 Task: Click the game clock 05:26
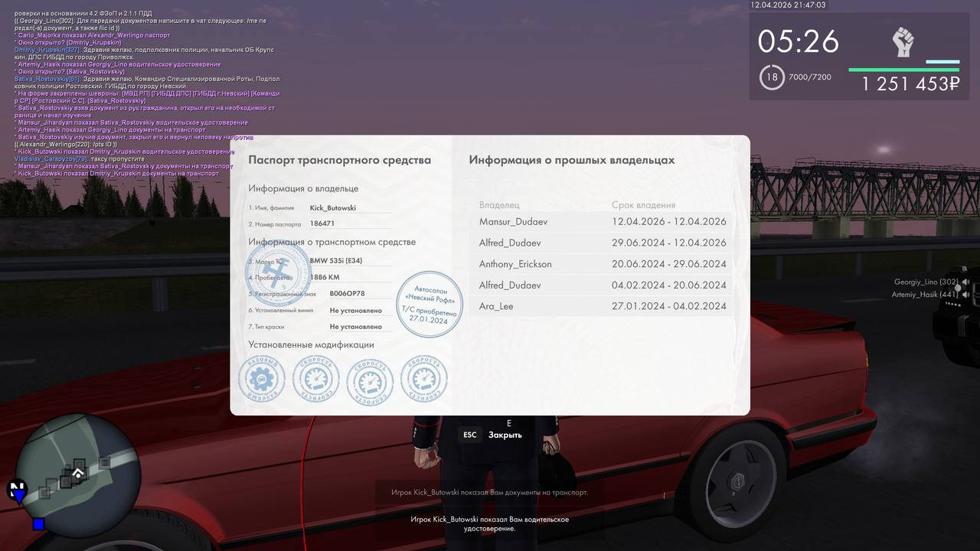799,41
